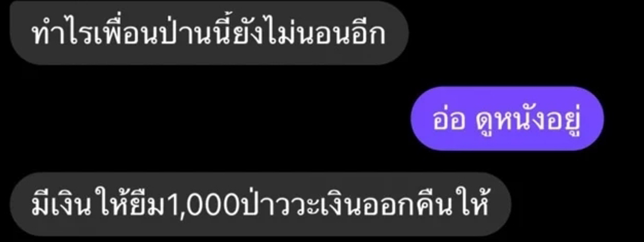
Task: Tap the rounded right edge of the purple bubble
Action: click(x=595, y=118)
